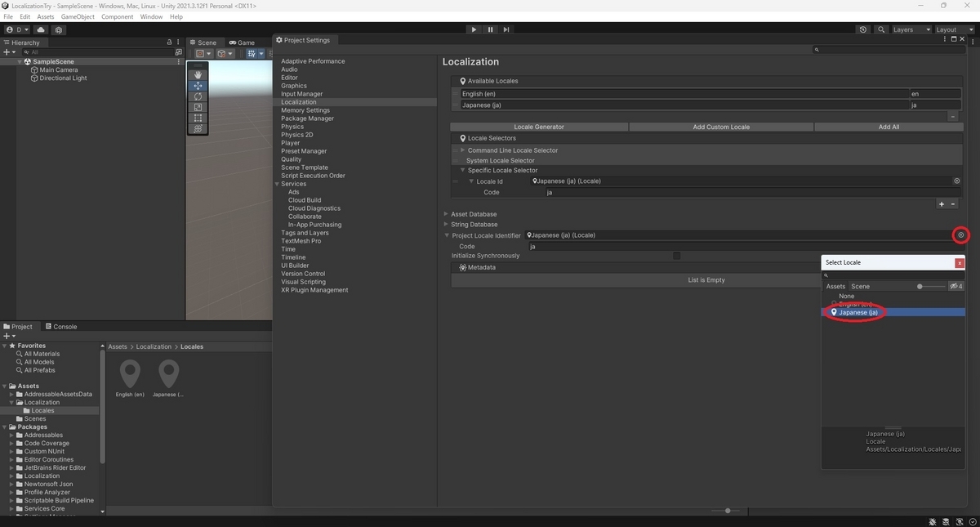Click the Play button
The image size is (980, 527).
pyautogui.click(x=474, y=29)
